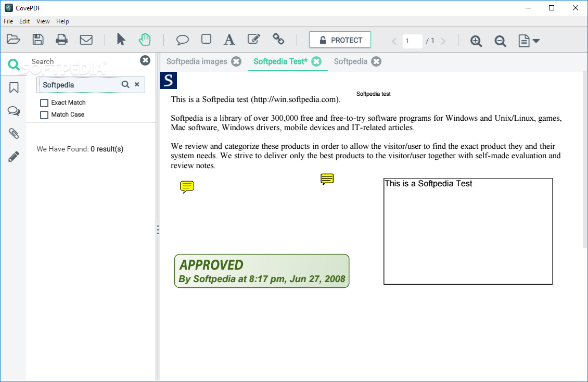Clear the search text with the x

[x=137, y=85]
